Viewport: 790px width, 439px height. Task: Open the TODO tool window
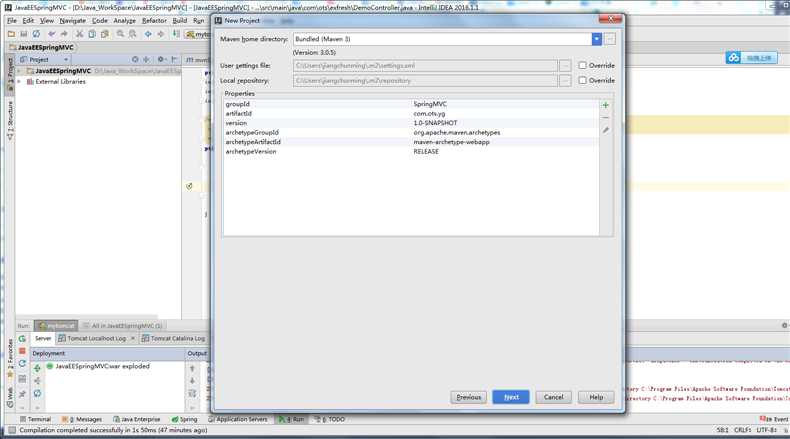tap(331, 419)
